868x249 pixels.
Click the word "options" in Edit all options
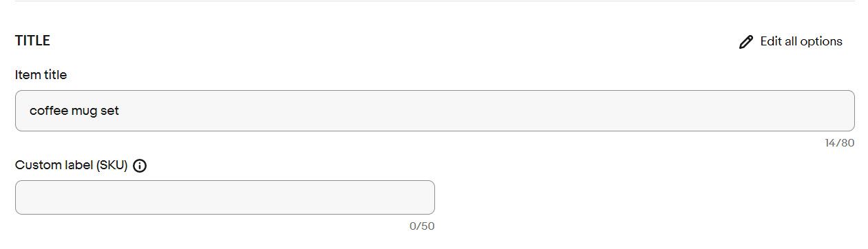[819, 42]
